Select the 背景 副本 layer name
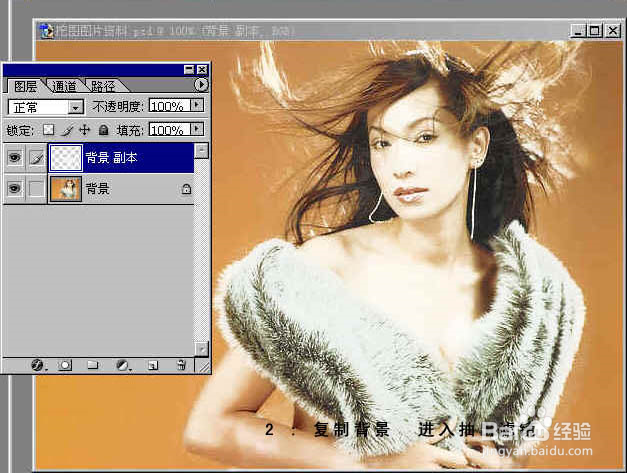 pos(111,158)
